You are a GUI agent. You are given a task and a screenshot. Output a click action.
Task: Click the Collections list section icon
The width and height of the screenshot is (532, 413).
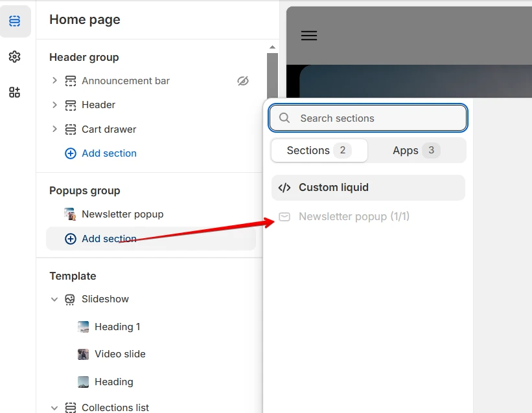[x=71, y=408]
